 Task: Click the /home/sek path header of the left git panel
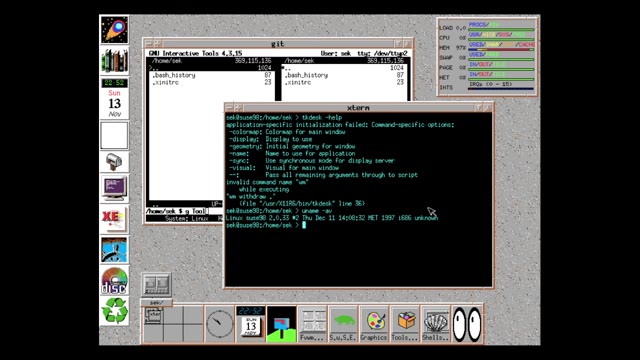tap(167, 61)
